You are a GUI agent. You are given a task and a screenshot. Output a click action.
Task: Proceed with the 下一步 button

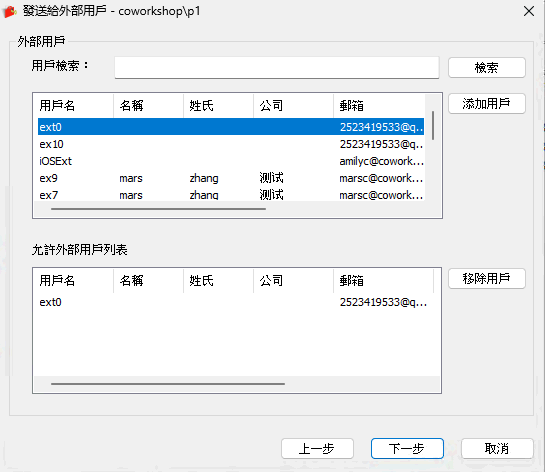(407, 448)
